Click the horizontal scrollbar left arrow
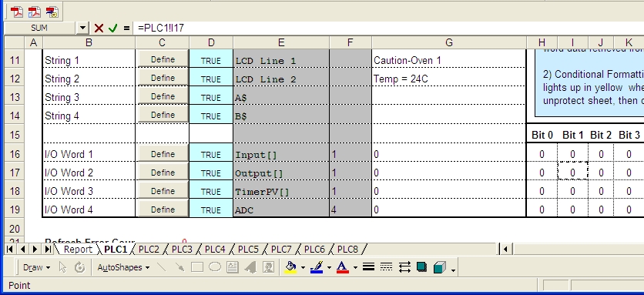This screenshot has width=644, height=295. (x=505, y=249)
